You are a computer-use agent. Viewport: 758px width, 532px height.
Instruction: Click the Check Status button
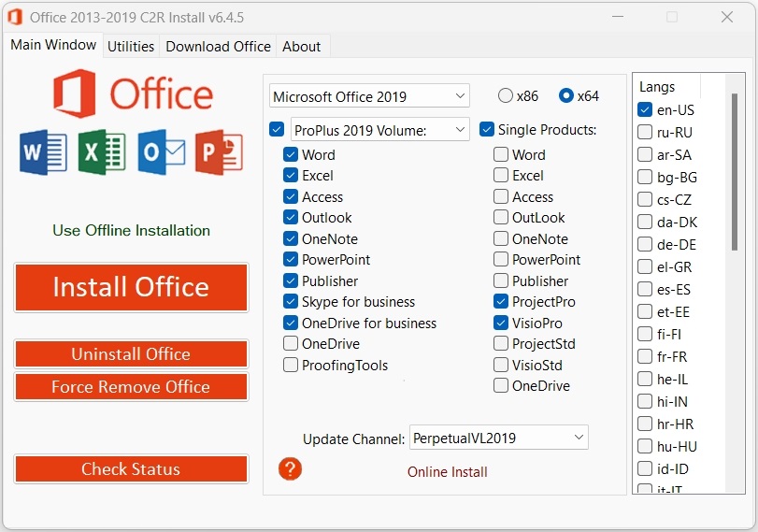[131, 469]
